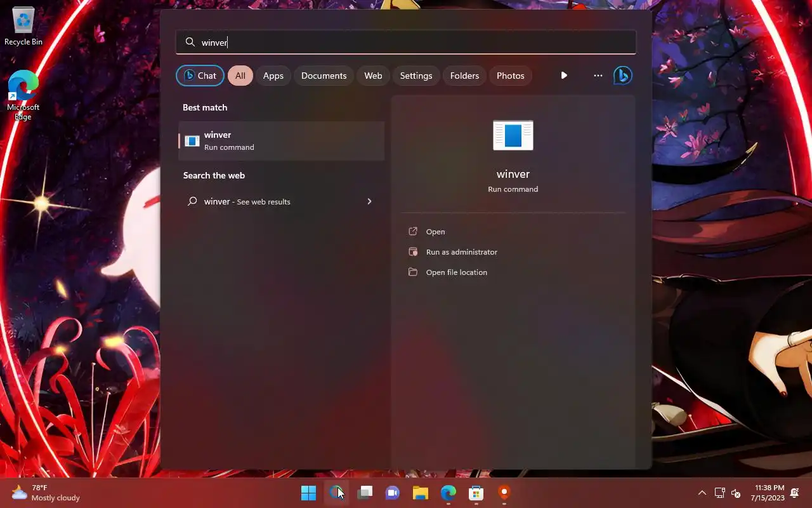This screenshot has height=508, width=812.
Task: Show more filters with the arrow
Action: [x=564, y=76]
